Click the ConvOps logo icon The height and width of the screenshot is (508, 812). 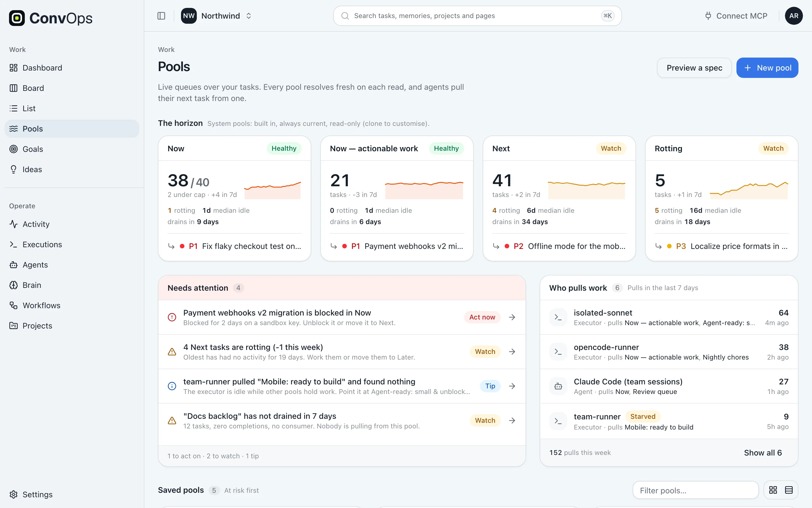17,18
